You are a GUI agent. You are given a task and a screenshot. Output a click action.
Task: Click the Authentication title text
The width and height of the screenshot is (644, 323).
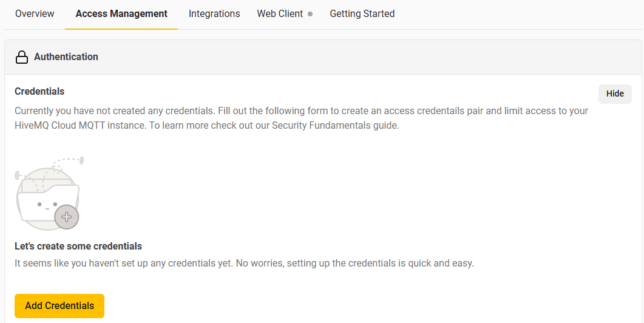(66, 56)
